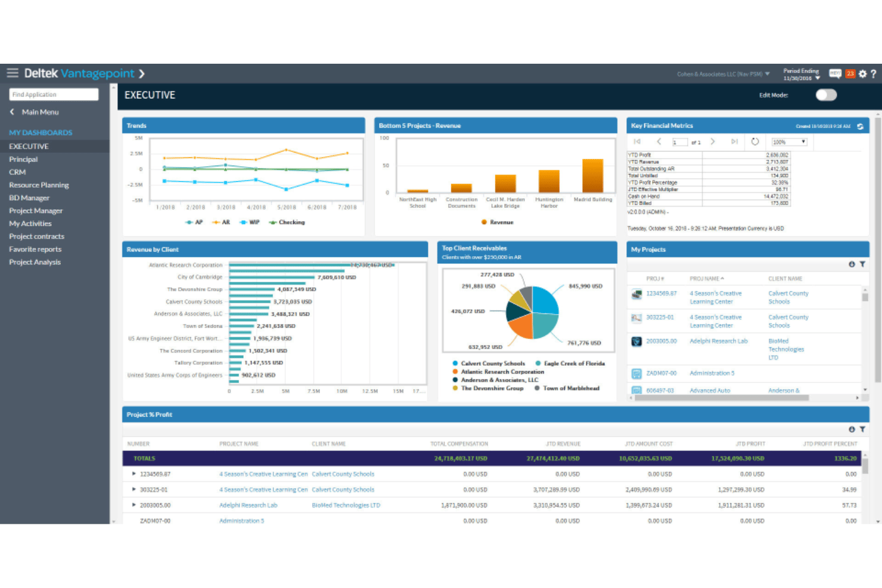The height and width of the screenshot is (588, 882).
Task: Open the CRM dashboard
Action: coord(17,172)
